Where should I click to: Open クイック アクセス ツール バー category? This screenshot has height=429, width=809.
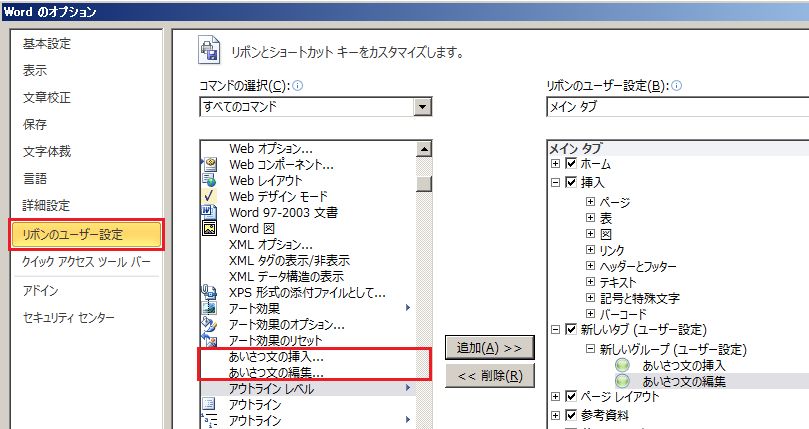pyautogui.click(x=86, y=262)
